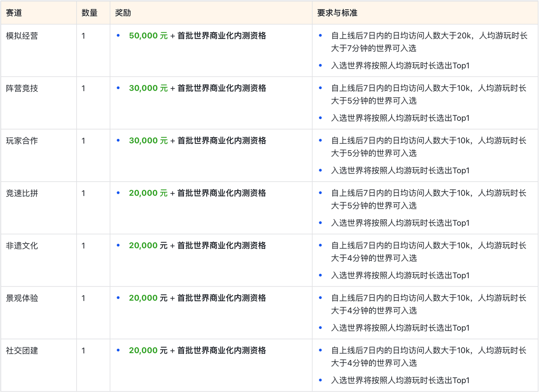
Task: Select the 非遗文化 track name
Action: pos(22,246)
